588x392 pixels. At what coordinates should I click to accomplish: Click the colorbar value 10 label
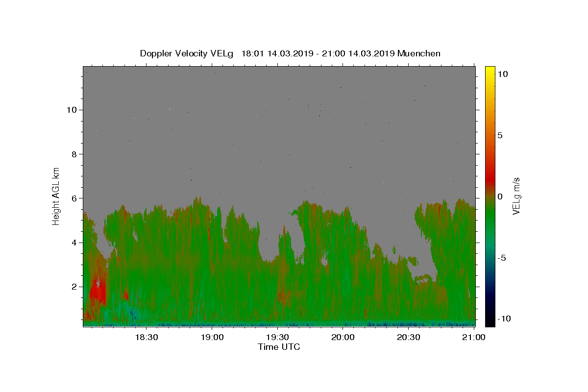[x=502, y=73]
